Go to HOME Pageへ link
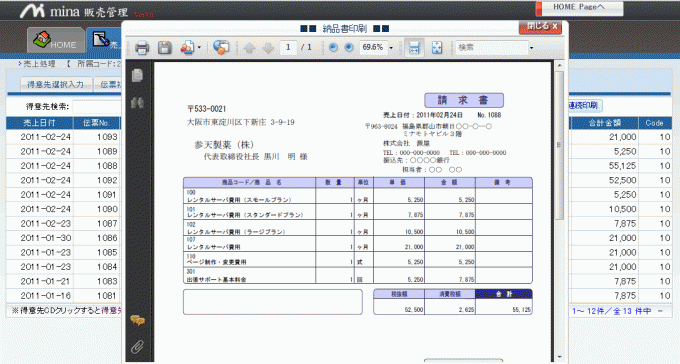The image size is (680, 364). 579,7
